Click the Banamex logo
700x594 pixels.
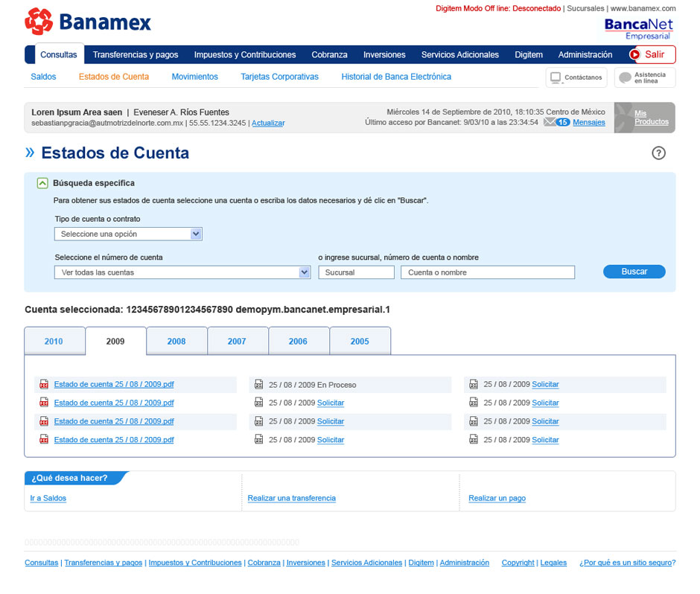point(88,22)
